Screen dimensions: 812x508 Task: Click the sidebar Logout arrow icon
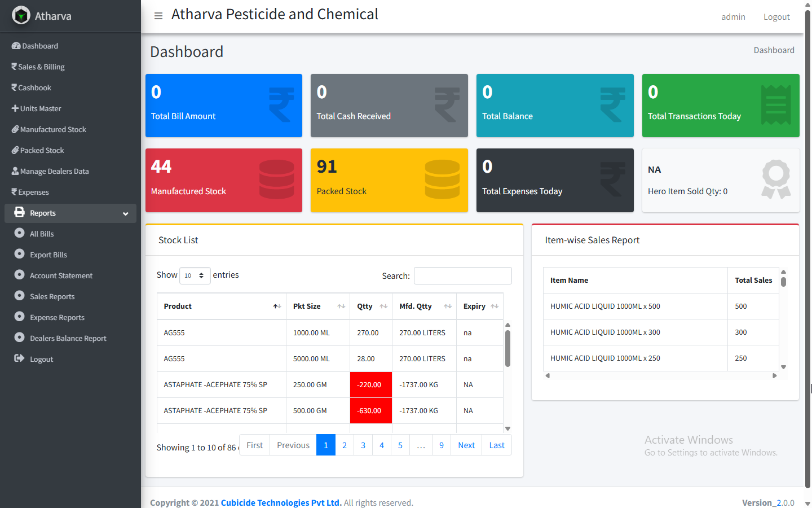(x=19, y=358)
